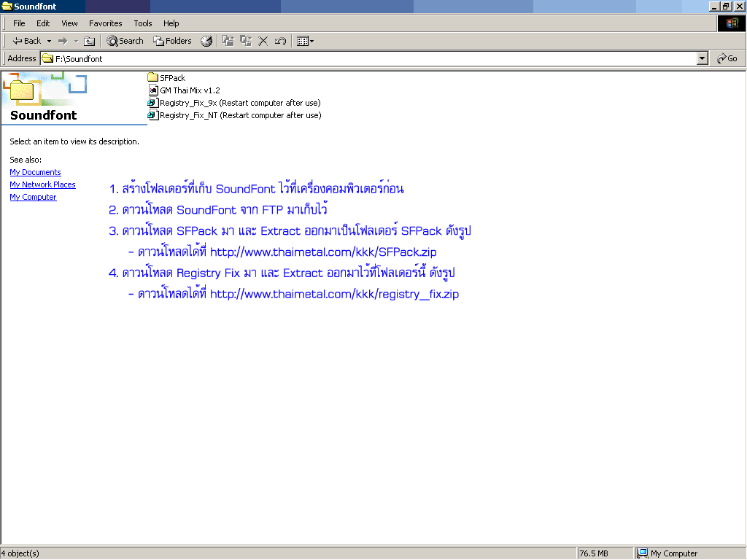Select the Registry_Fix_9x file
Image resolution: width=747 pixels, height=560 pixels.
[x=234, y=102]
